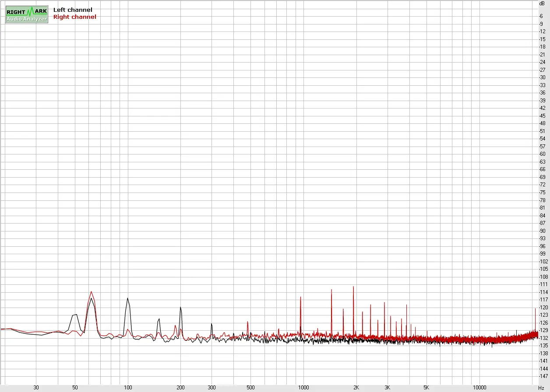This screenshot has width=550, height=392.
Task: Click the 10000 frequency axis label
Action: [479, 388]
